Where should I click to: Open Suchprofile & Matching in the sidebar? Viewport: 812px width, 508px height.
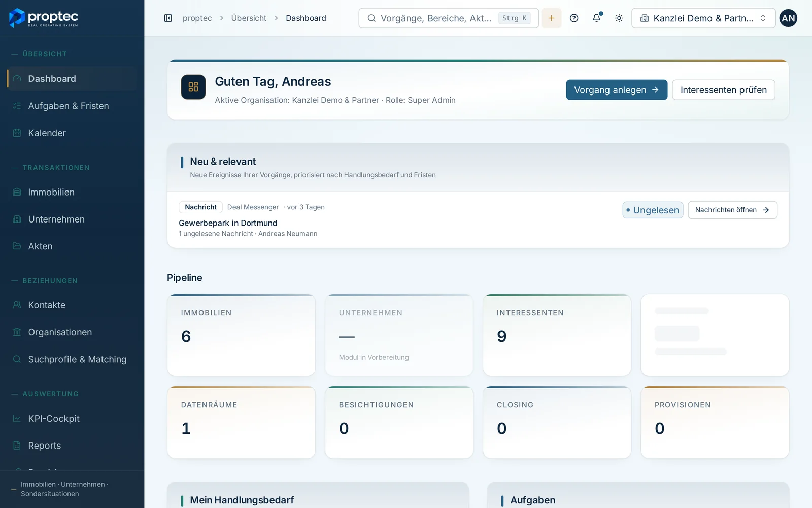click(72, 359)
